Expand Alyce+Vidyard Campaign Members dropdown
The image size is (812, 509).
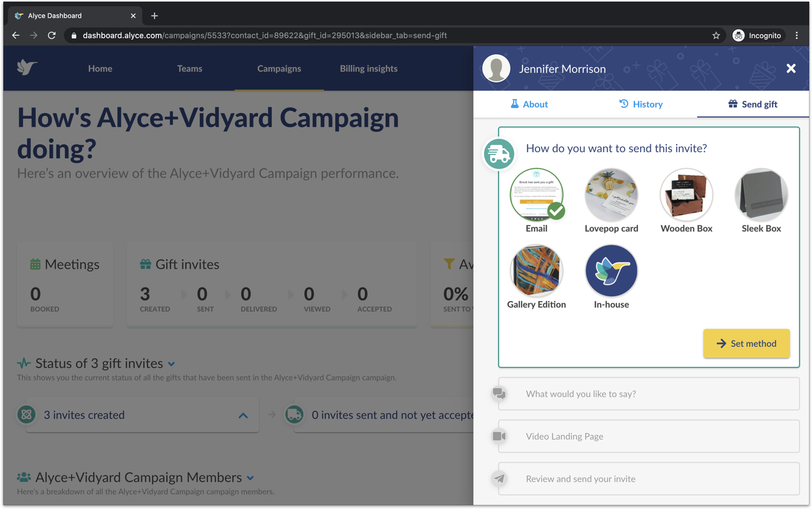click(250, 478)
